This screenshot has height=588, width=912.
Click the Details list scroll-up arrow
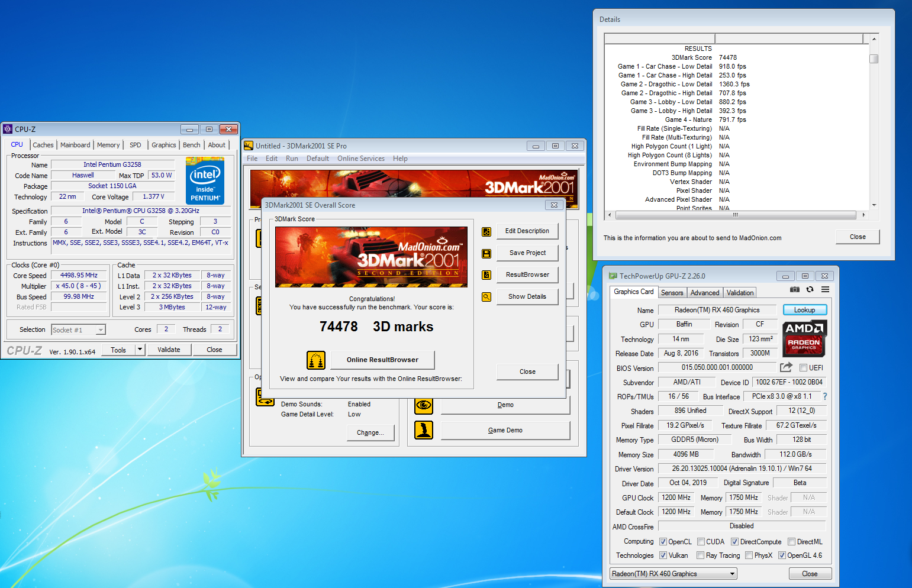click(874, 39)
